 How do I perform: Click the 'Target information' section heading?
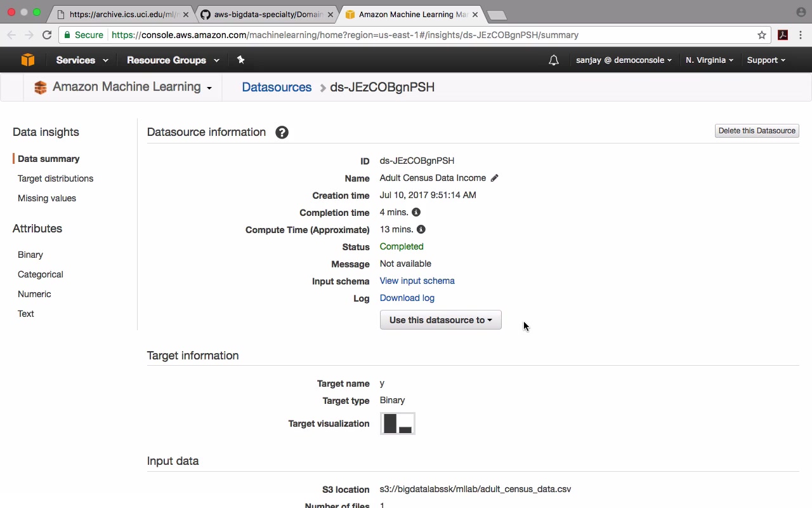tap(193, 356)
